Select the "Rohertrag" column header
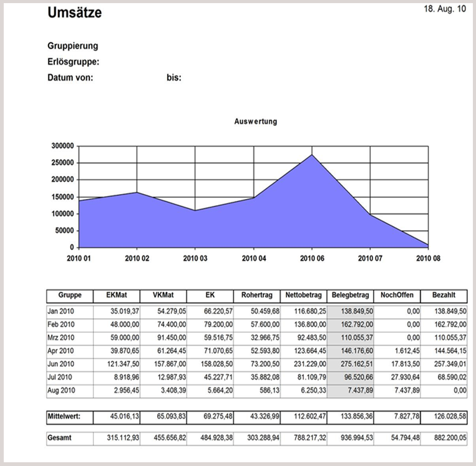This screenshot has height=466, width=476. [x=257, y=296]
